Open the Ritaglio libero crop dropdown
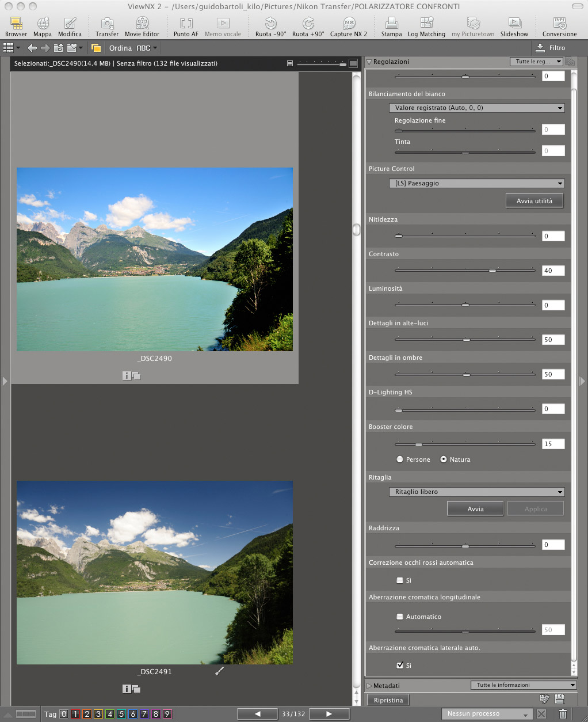The image size is (588, 722). 477,492
